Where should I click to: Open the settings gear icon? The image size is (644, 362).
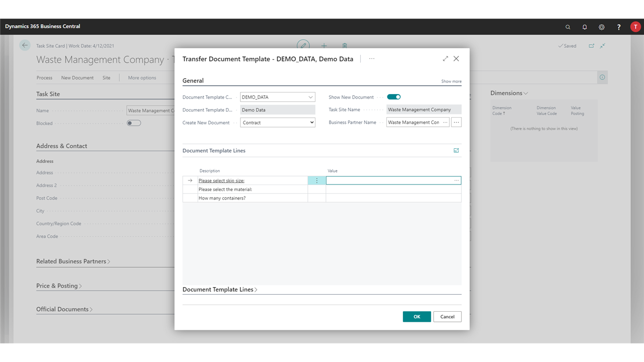pyautogui.click(x=602, y=27)
